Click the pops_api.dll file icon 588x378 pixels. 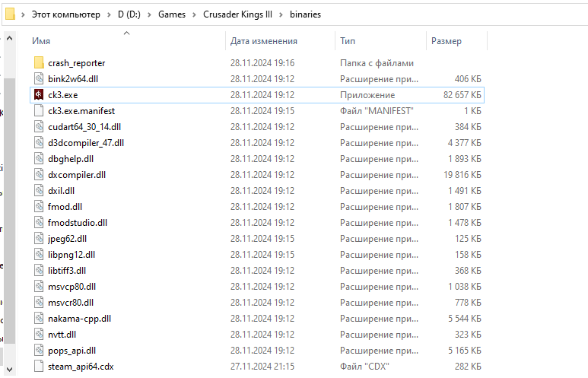(39, 351)
